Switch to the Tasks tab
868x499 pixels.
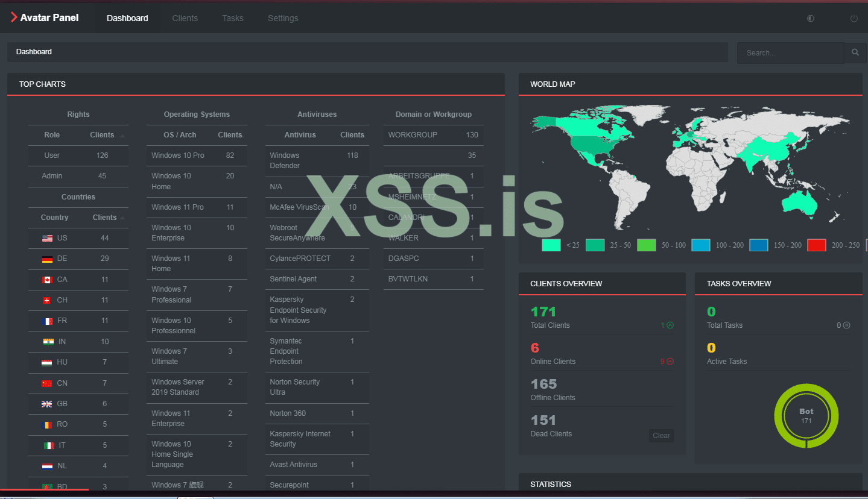(x=232, y=18)
